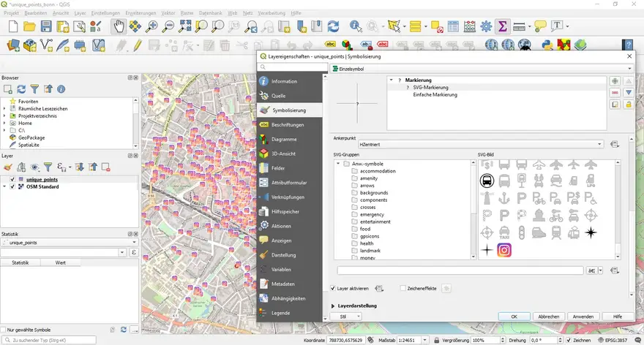Screen dimensions: 644x345
Task: Collapse the Markierung symbol tree node
Action: tap(391, 80)
